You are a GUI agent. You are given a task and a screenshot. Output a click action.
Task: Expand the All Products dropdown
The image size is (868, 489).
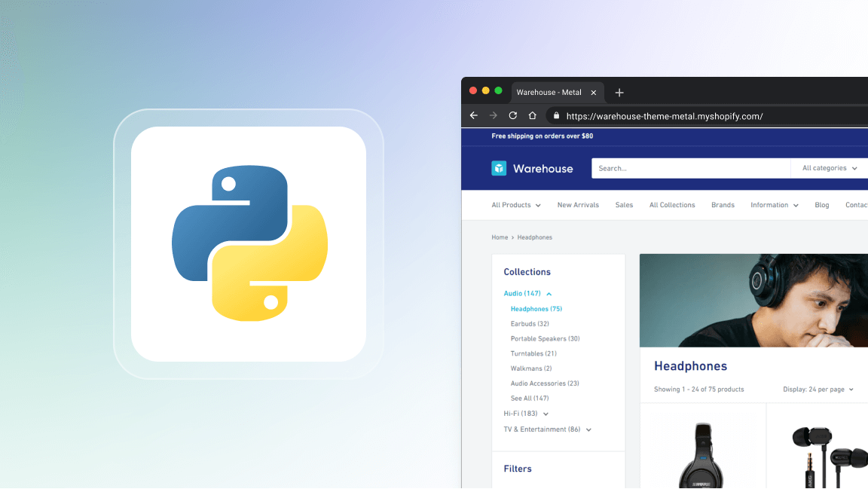click(x=515, y=204)
